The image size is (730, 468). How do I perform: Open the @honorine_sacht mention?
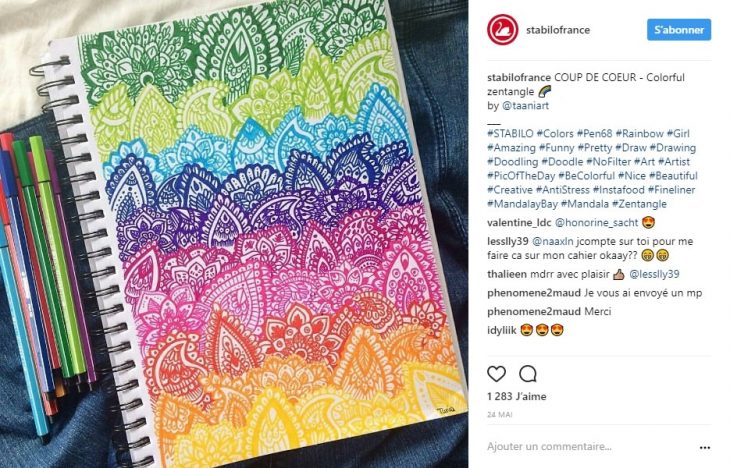pos(597,223)
